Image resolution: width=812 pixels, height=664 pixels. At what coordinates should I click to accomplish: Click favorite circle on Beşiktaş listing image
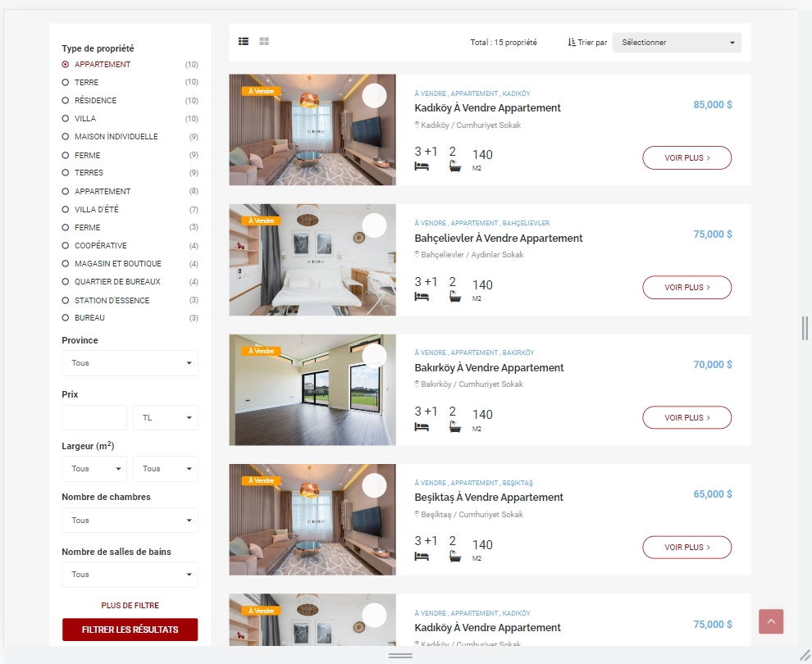374,485
